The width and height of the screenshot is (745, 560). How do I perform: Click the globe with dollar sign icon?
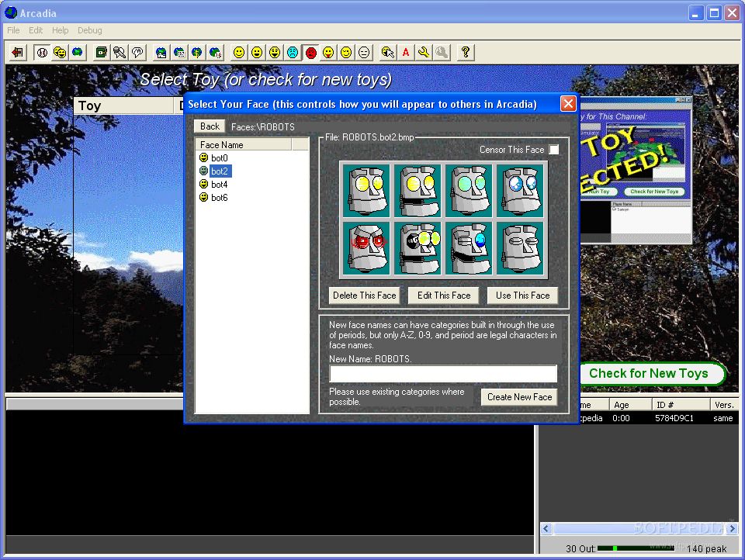tap(196, 52)
